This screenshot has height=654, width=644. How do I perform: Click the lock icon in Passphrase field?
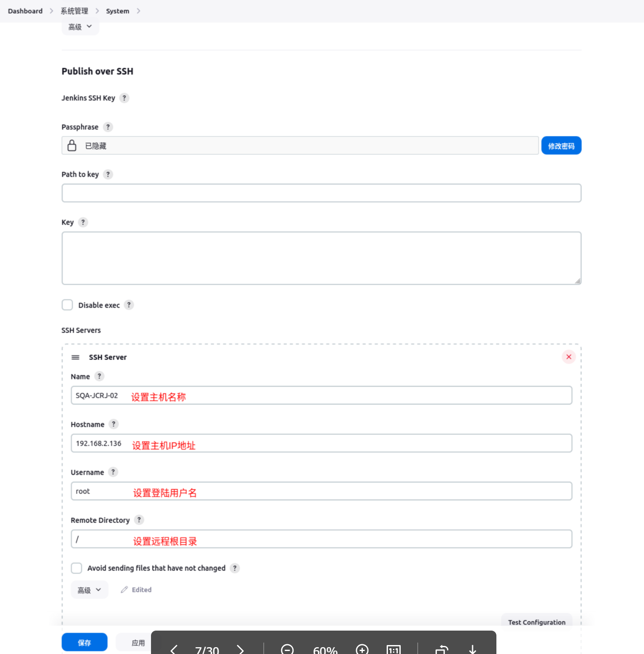point(72,146)
